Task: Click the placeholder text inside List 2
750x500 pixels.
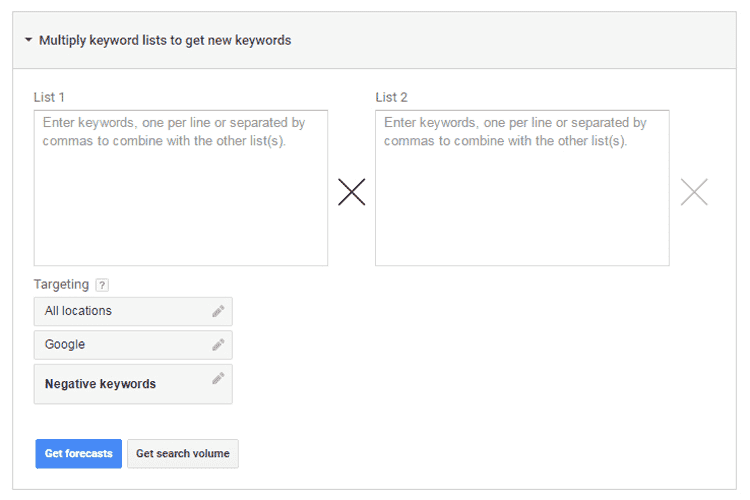Action: pyautogui.click(x=515, y=132)
